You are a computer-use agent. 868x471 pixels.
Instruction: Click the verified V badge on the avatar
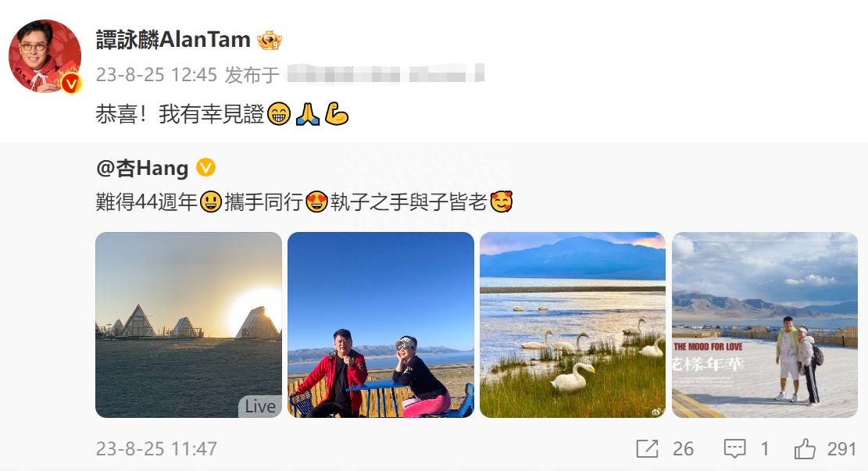click(71, 84)
